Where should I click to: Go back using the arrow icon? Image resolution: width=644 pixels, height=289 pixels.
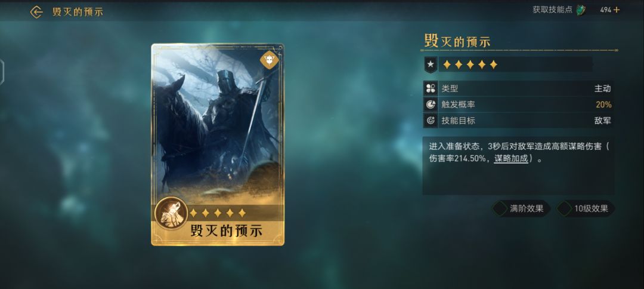[x=36, y=12]
